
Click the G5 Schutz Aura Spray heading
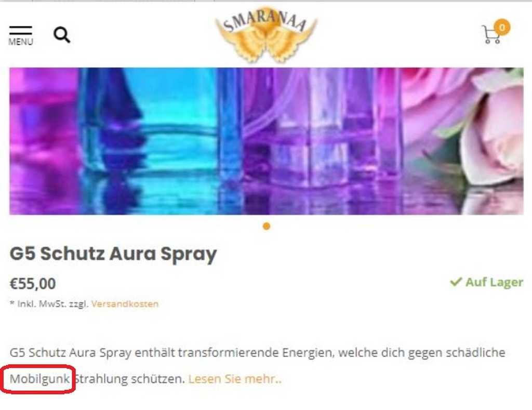113,254
